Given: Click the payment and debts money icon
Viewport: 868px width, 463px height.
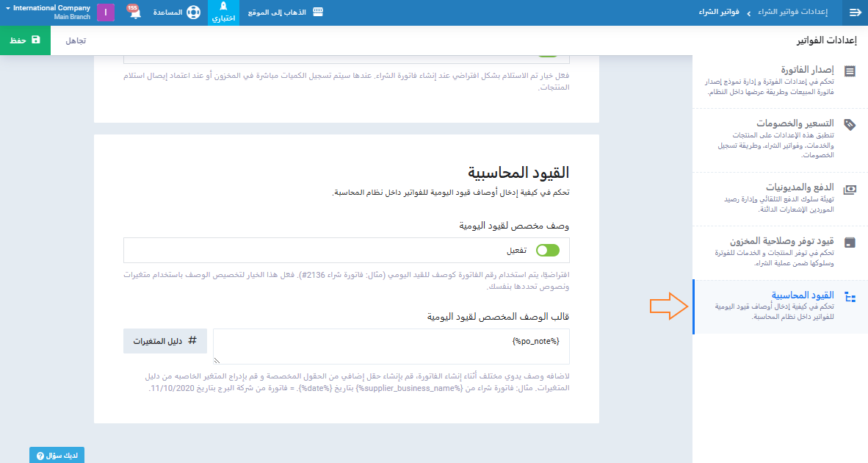Looking at the screenshot, I should point(850,189).
